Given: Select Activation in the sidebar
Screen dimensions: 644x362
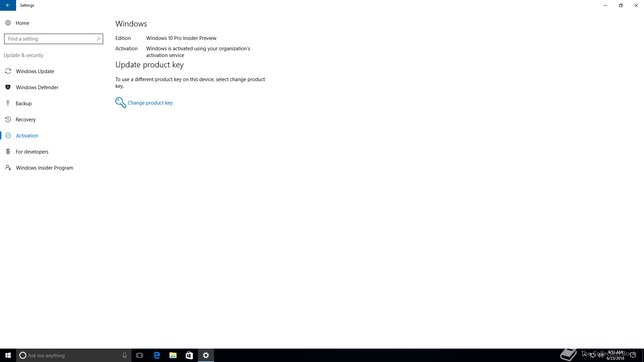Looking at the screenshot, I should point(27,135).
